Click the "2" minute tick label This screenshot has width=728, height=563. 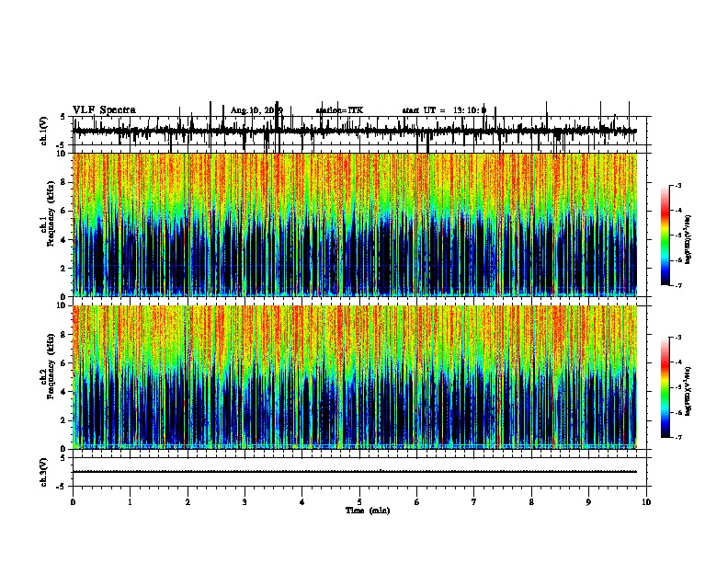tap(188, 502)
